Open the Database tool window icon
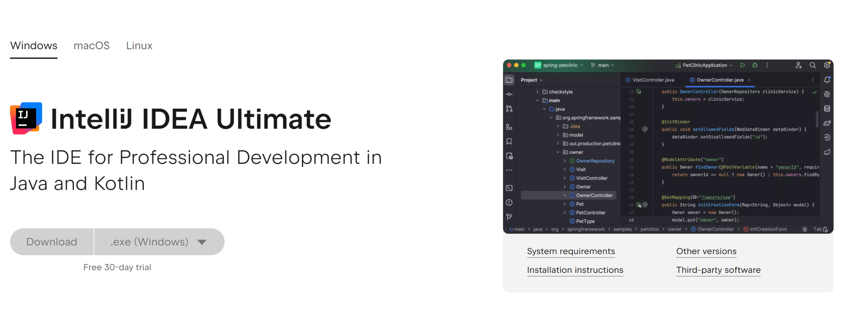This screenshot has height=324, width=868. (827, 109)
